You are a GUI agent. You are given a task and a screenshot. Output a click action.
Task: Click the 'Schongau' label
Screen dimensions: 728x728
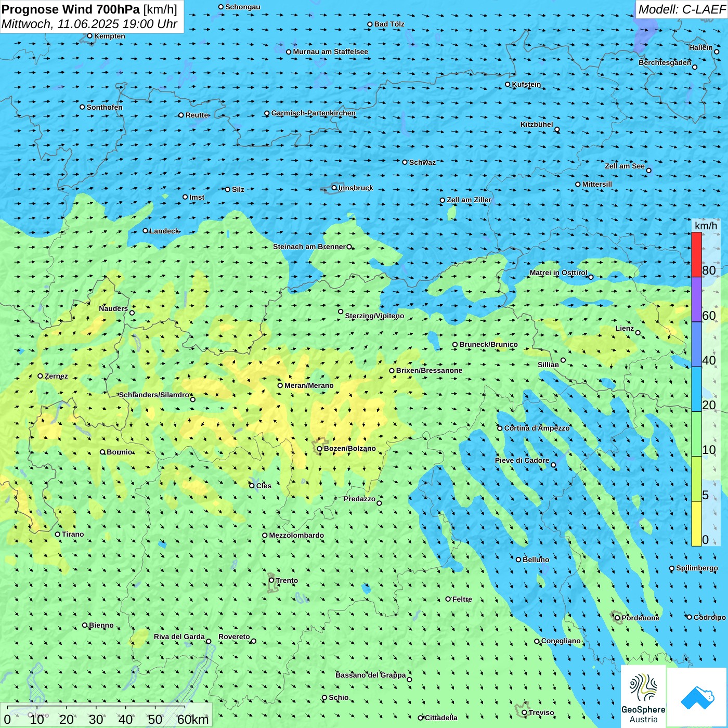pyautogui.click(x=242, y=7)
